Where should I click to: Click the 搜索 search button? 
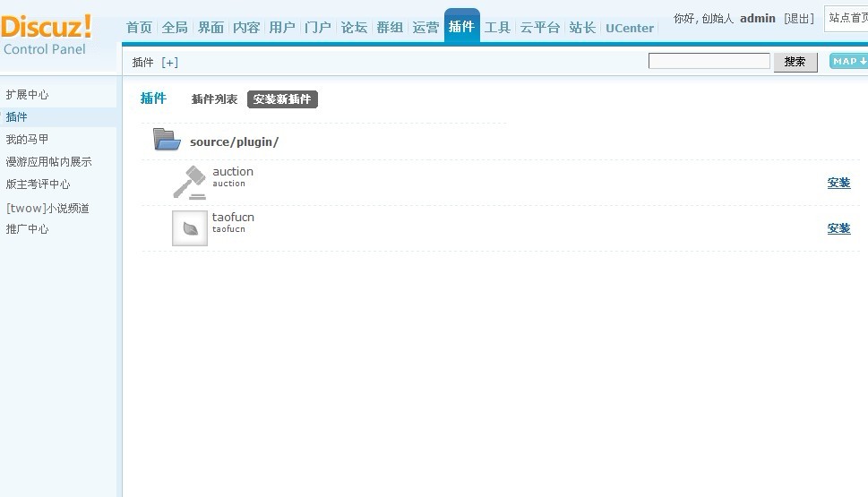click(x=795, y=62)
